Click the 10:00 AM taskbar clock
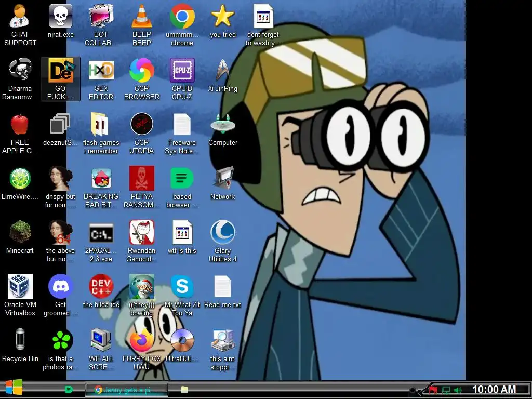The height and width of the screenshot is (399, 532). [x=495, y=389]
